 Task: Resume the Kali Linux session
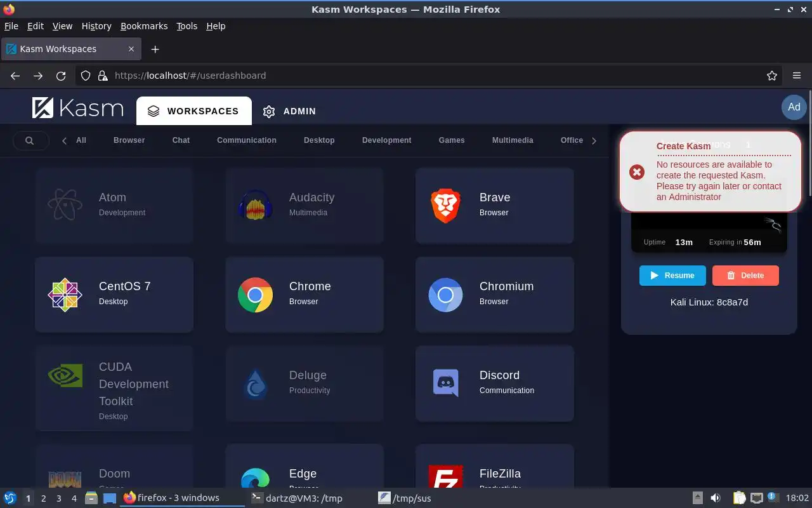[x=672, y=276]
